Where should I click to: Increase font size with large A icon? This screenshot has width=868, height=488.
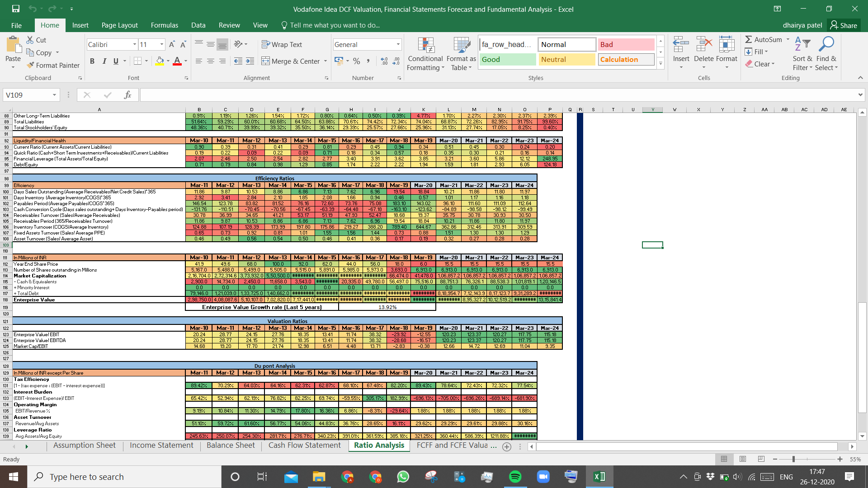172,44
